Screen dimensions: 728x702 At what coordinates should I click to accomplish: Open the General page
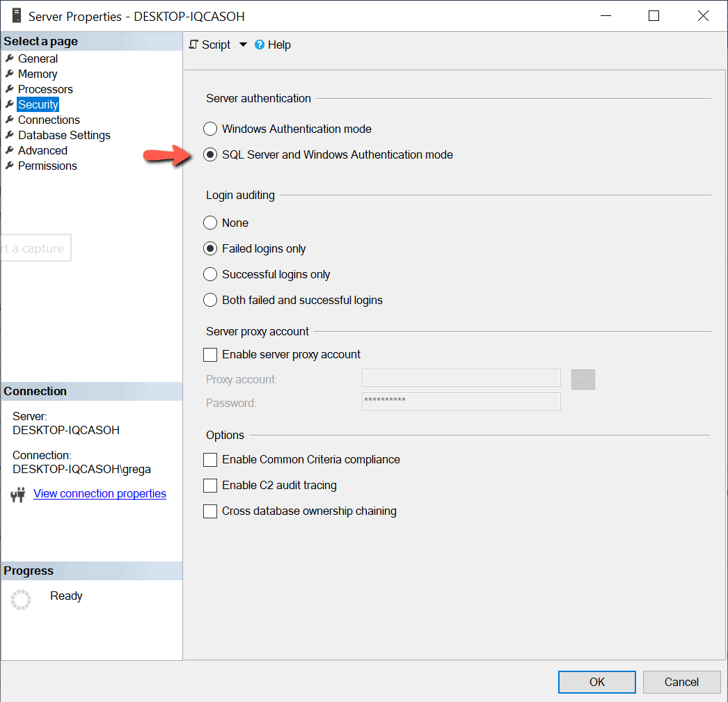coord(38,58)
